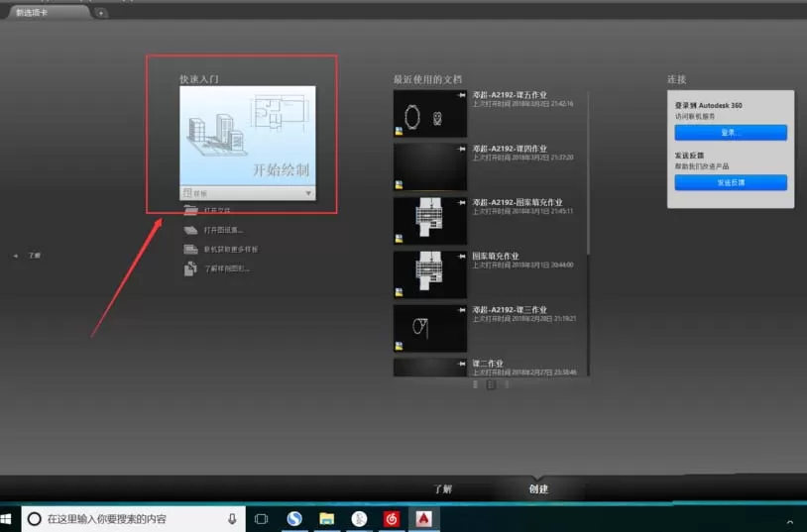The width and height of the screenshot is (807, 532).
Task: Click the recent documents list scrollbar
Action: [588, 172]
